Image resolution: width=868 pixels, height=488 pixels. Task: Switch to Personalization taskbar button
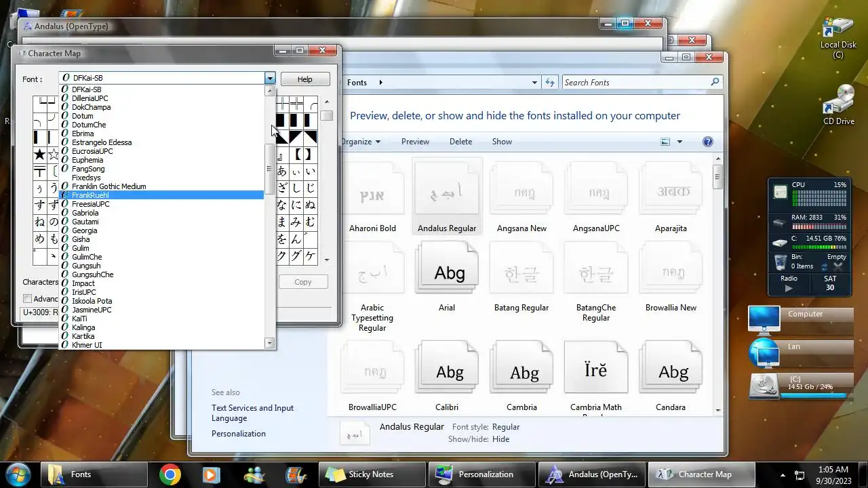pos(482,474)
